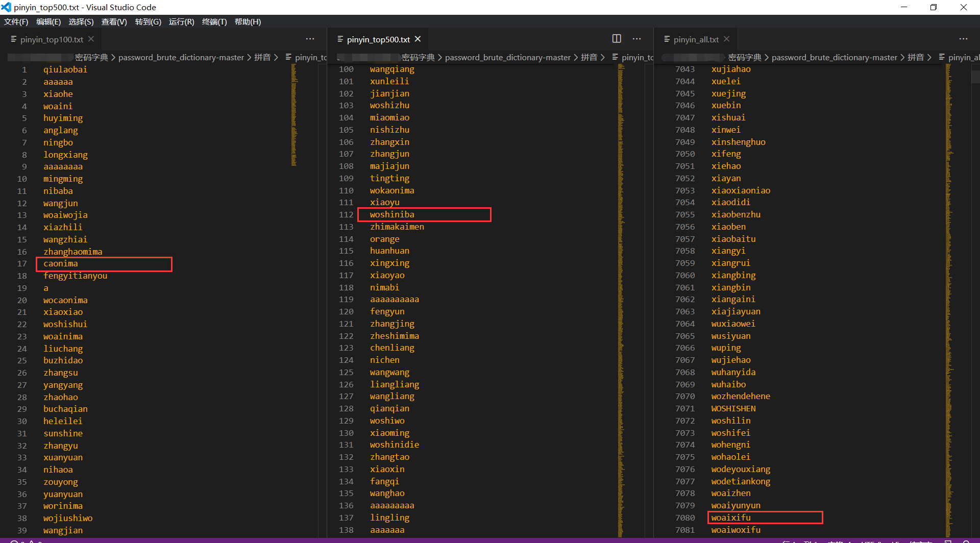Click the minimap of the middle editor
Viewport: 980px width, 543px height.
[621, 300]
